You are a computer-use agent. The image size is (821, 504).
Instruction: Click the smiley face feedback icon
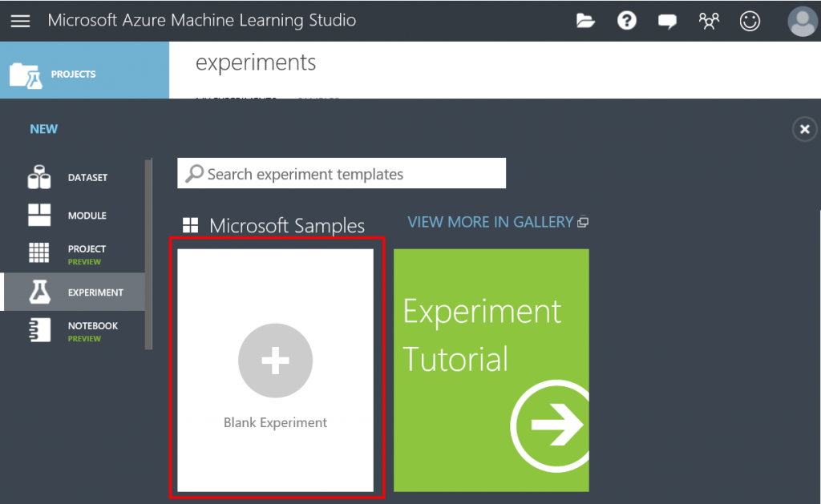(750, 21)
